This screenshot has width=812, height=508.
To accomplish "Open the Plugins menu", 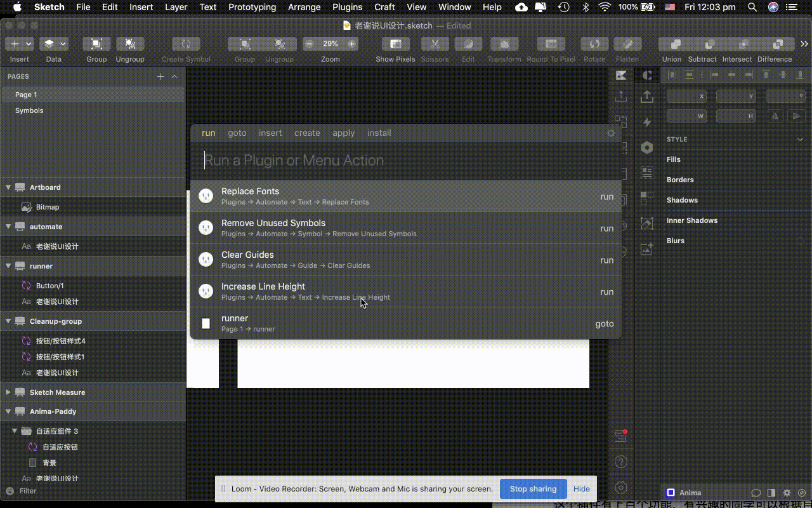I will pos(348,7).
